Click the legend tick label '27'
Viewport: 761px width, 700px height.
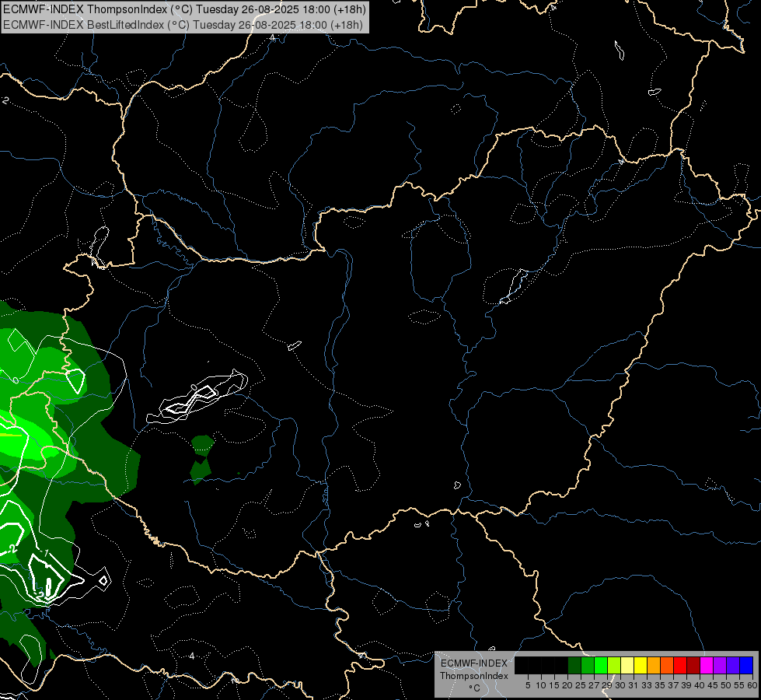coord(594,685)
